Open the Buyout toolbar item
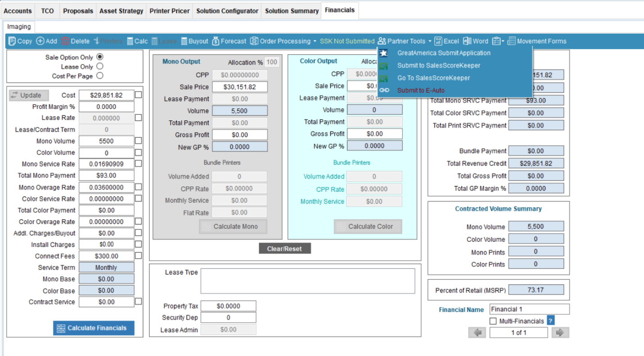The image size is (644, 356). 195,41
